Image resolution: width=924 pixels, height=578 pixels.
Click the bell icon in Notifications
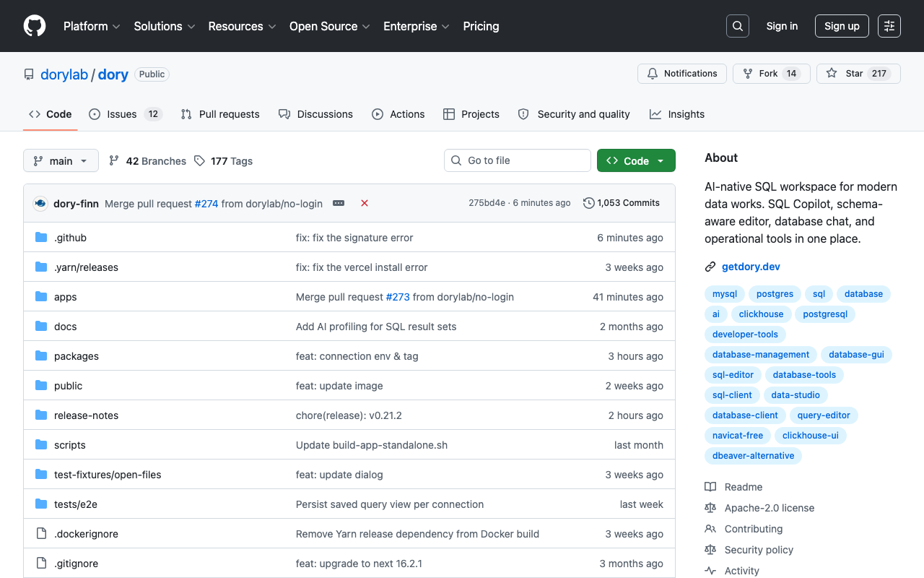[x=653, y=74]
